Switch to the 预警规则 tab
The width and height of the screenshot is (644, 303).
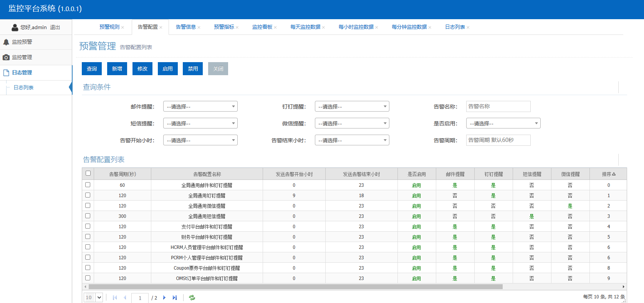pos(109,27)
